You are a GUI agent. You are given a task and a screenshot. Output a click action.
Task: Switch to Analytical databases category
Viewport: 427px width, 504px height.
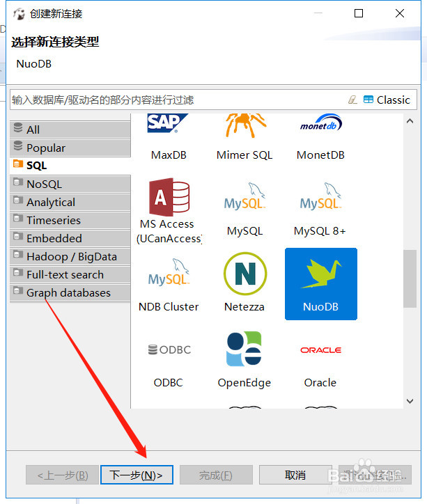pyautogui.click(x=70, y=202)
